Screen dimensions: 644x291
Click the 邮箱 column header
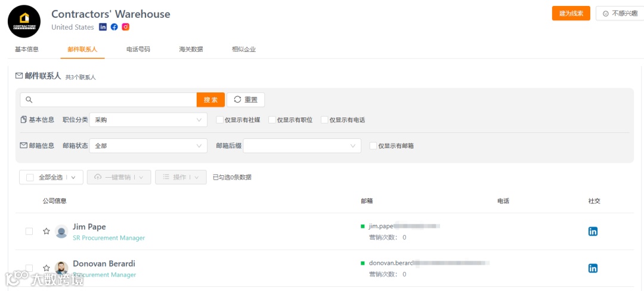(x=367, y=201)
